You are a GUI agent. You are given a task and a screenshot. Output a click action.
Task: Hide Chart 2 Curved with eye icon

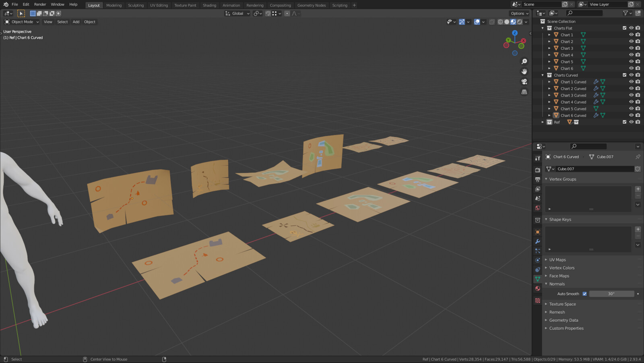(x=631, y=89)
